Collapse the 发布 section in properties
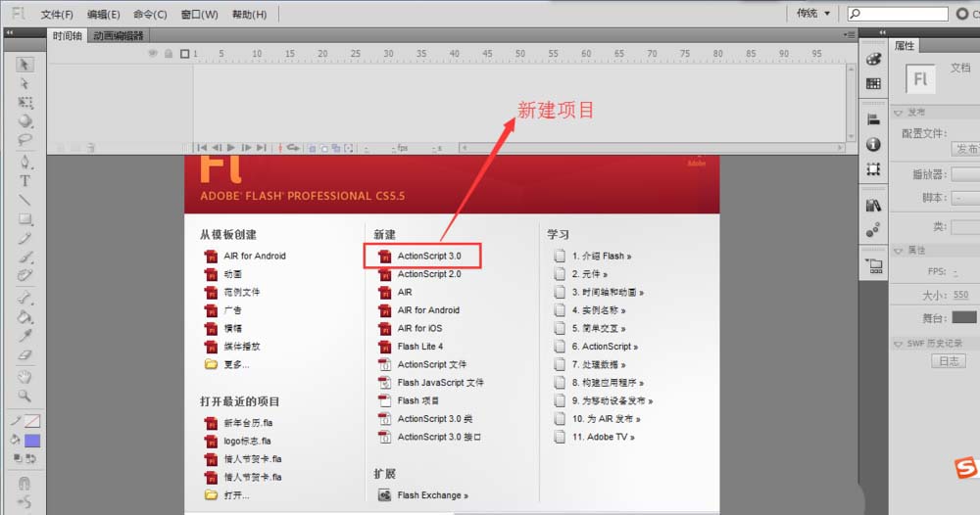Screen dimensions: 980x515 898,113
